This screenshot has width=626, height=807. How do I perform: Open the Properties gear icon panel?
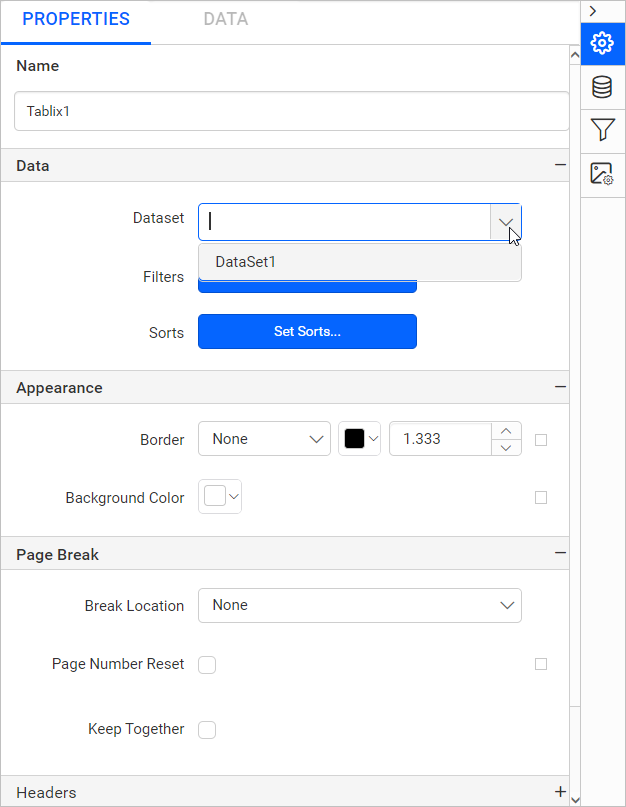pyautogui.click(x=602, y=43)
